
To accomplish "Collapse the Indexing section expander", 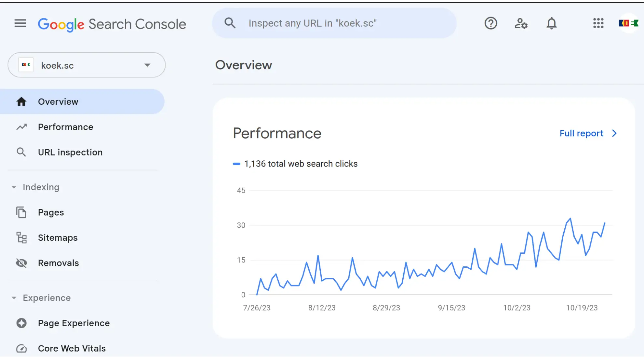I will pyautogui.click(x=14, y=187).
